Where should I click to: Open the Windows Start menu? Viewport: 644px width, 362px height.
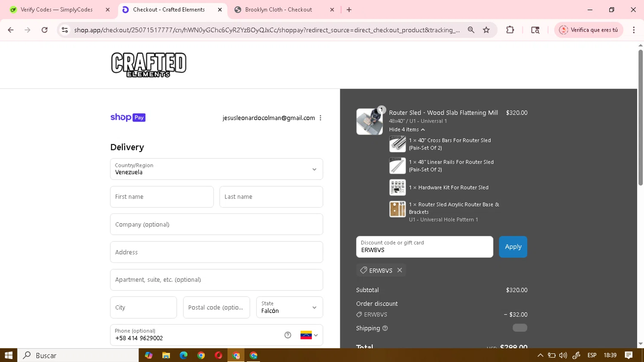[x=9, y=355]
